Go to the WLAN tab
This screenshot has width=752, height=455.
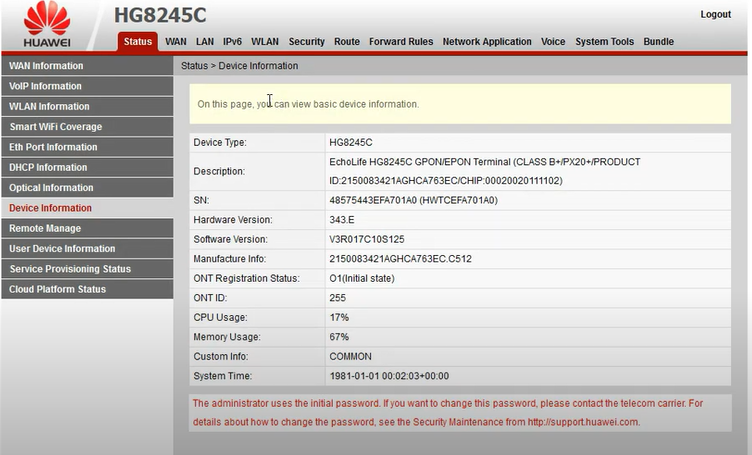tap(265, 42)
